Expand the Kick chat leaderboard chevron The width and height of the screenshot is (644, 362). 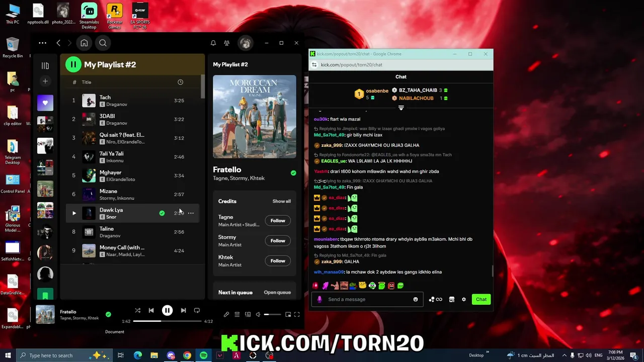[x=401, y=108]
